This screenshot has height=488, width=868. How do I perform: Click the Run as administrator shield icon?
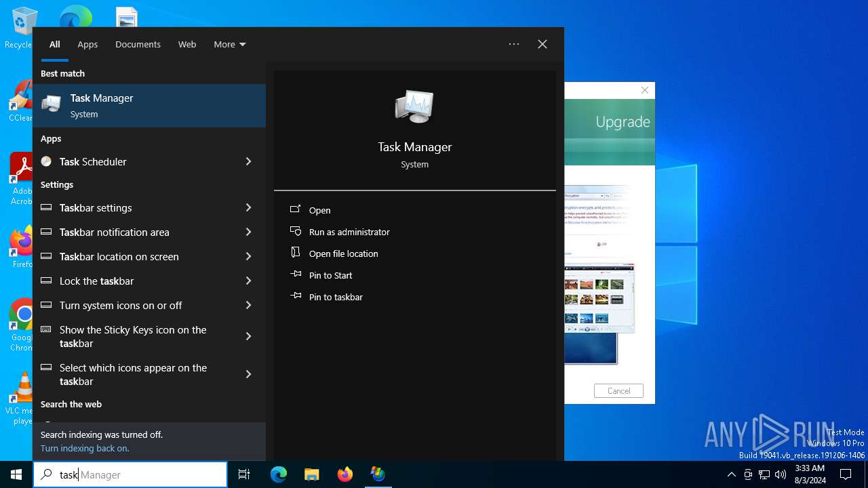click(296, 231)
